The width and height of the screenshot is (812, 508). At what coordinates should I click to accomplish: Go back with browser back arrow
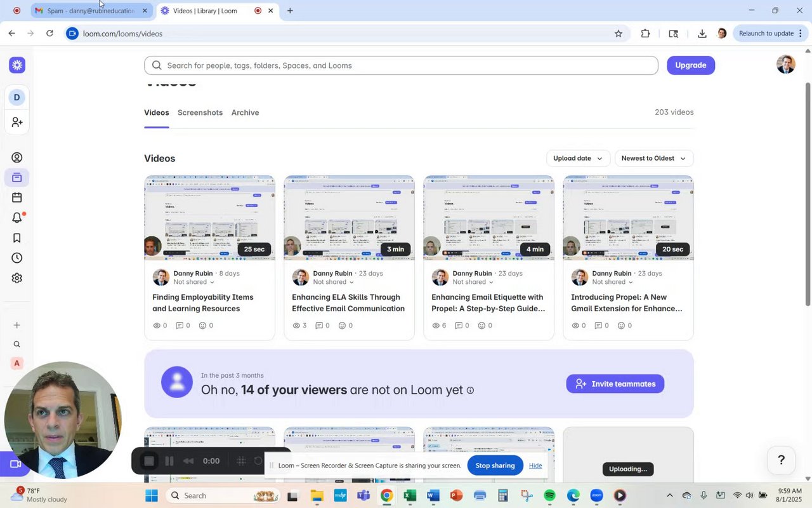coord(11,33)
